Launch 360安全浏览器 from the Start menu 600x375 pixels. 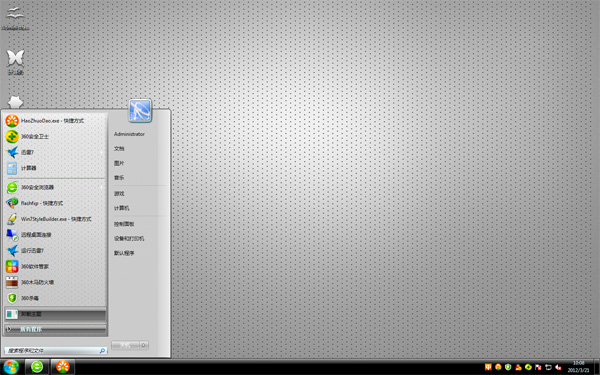(x=55, y=188)
